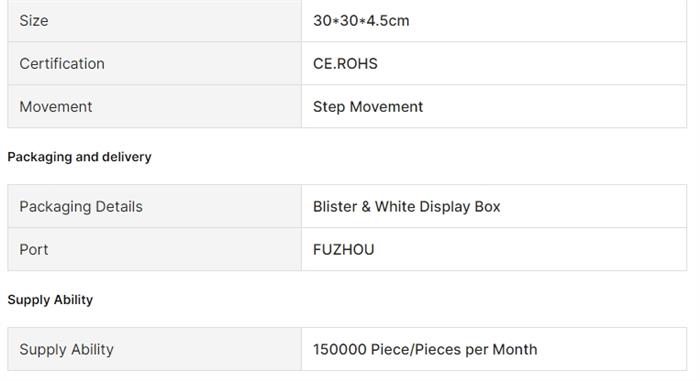The width and height of the screenshot is (700, 381).
Task: Click the 150000 Piece/Pieces per Month value
Action: (425, 349)
